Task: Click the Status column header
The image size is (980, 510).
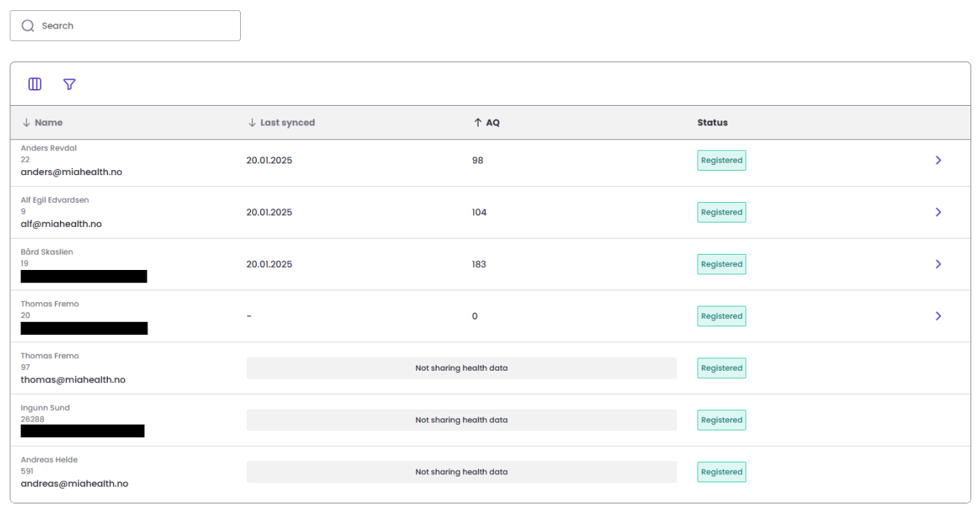Action: (712, 123)
